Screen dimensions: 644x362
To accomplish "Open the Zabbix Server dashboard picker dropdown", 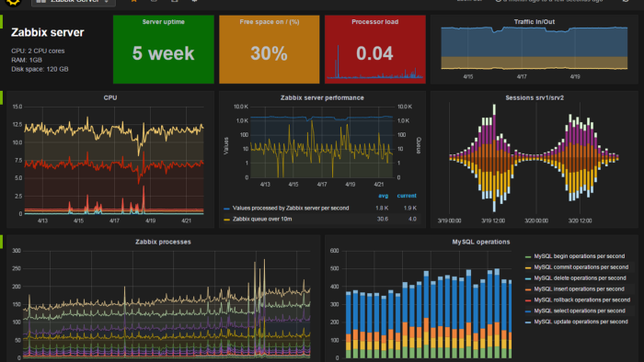I will (74, 2).
